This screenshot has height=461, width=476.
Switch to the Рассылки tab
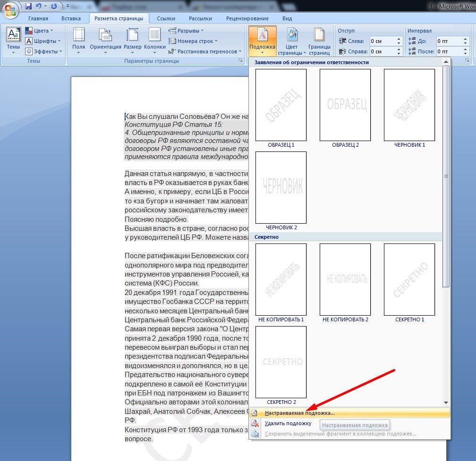click(x=200, y=18)
